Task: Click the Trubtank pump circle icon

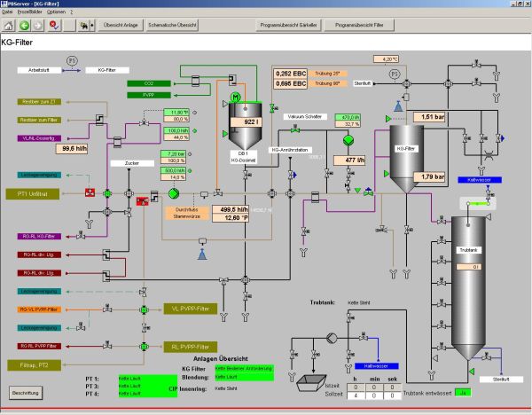Action: pos(330,337)
